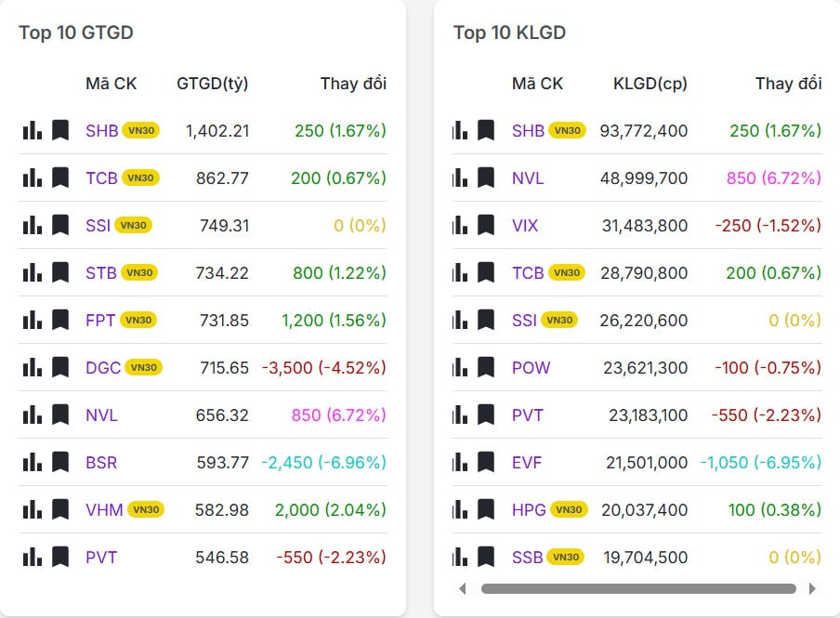
Task: Open POW stock symbol link
Action: point(531,367)
